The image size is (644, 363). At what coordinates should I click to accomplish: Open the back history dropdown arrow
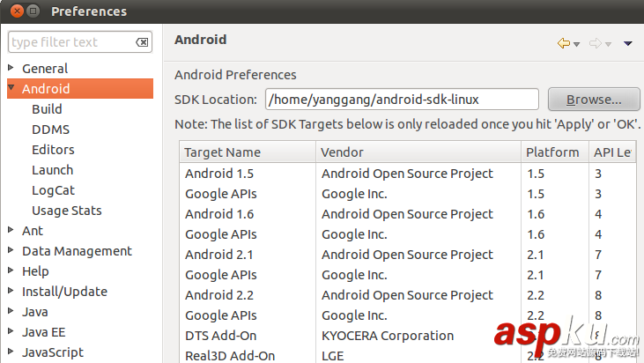pos(576,44)
